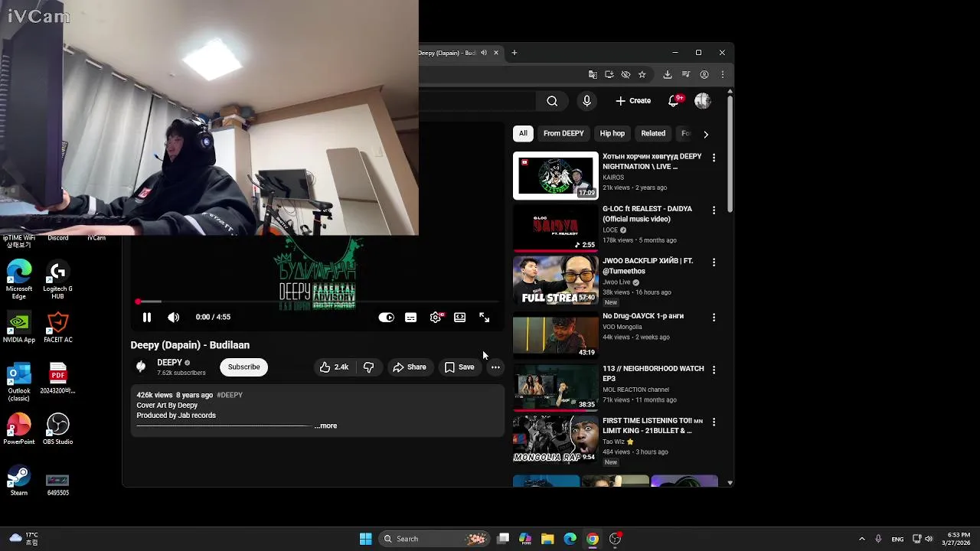Toggle the autoplay switch in player
The width and height of the screenshot is (980, 551).
pos(387,317)
